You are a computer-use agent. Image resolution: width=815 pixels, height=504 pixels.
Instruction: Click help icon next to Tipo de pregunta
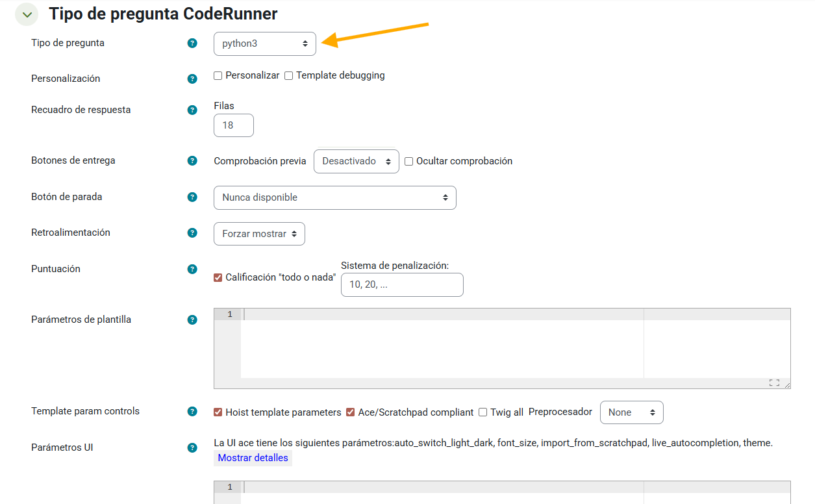coord(192,44)
